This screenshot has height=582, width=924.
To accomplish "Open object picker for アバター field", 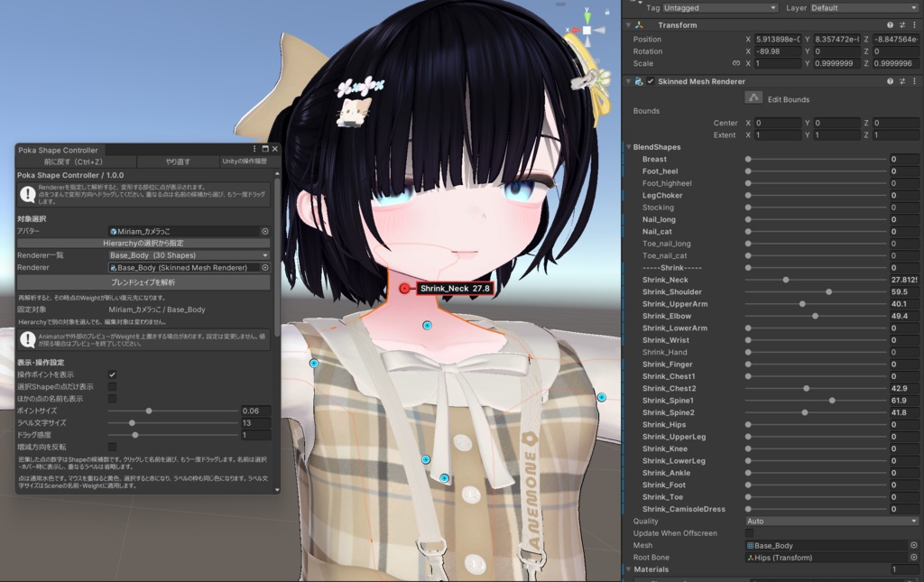I will (x=265, y=232).
